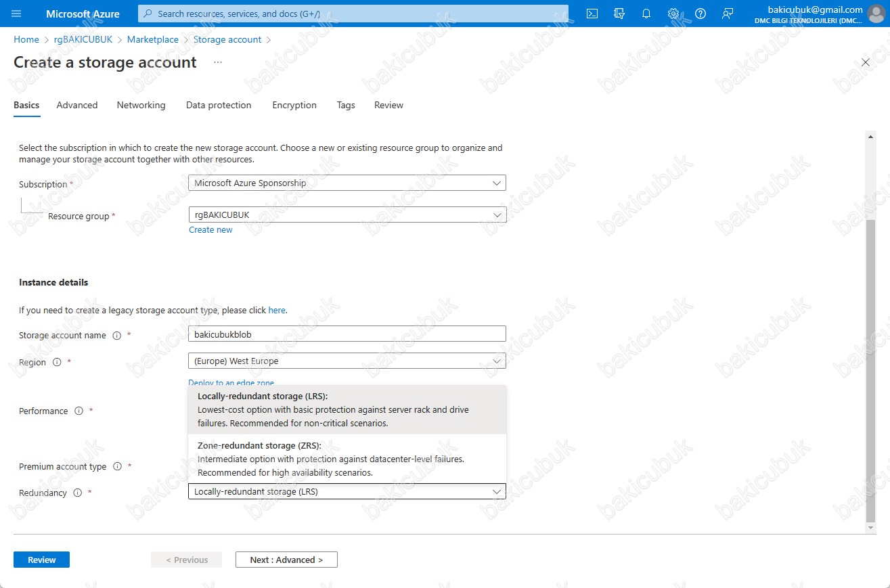Click the Create new resource group link
Viewport: 890px width, 588px height.
tap(210, 230)
